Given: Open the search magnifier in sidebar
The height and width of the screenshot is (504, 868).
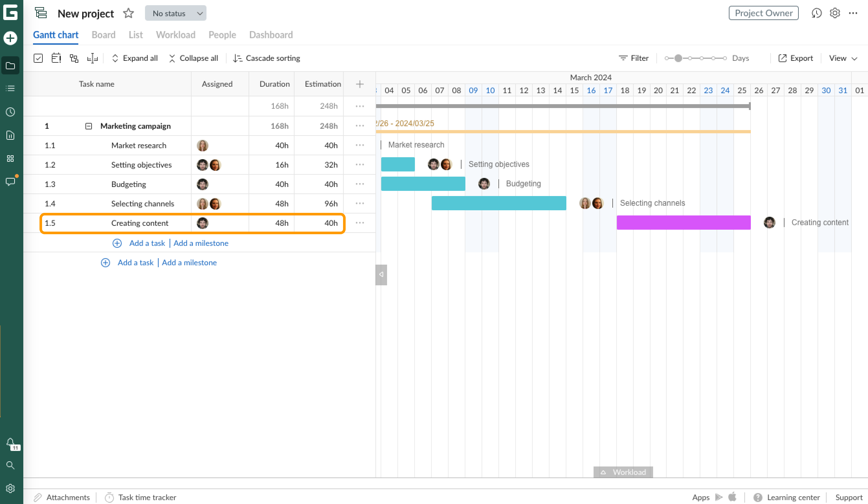Looking at the screenshot, I should (x=10, y=465).
